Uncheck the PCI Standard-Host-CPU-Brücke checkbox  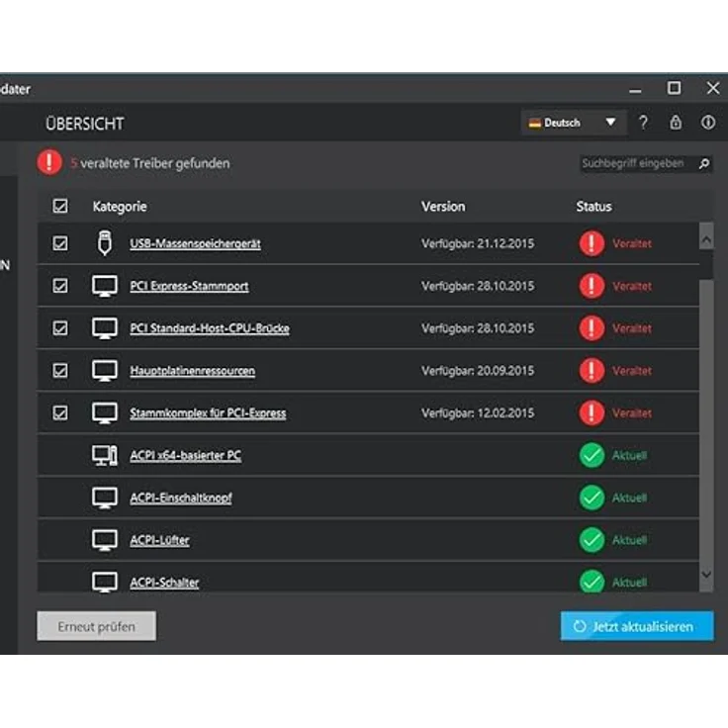click(x=60, y=328)
